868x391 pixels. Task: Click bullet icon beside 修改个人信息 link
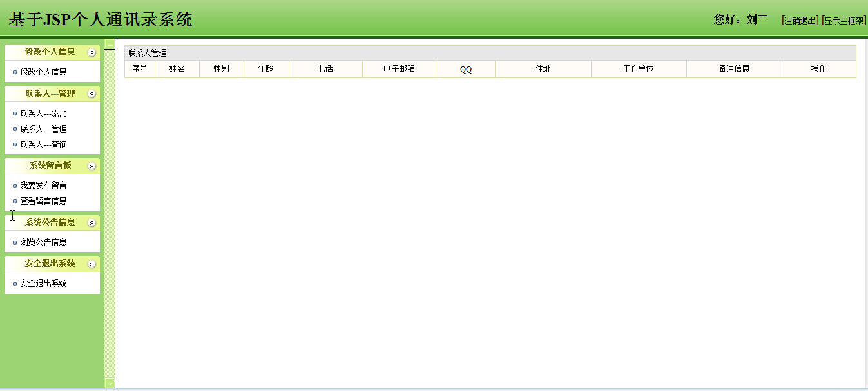click(15, 72)
